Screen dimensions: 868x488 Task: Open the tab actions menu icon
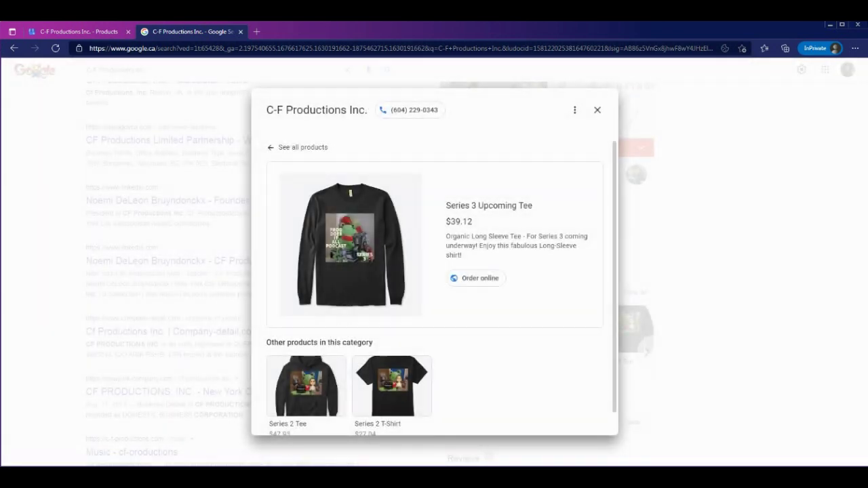(x=12, y=31)
